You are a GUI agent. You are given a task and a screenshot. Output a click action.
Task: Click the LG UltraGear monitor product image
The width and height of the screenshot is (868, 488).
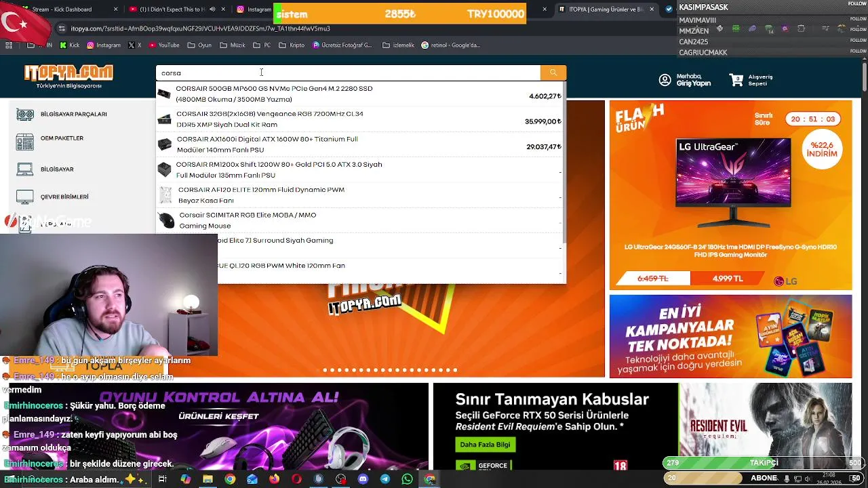(x=732, y=183)
